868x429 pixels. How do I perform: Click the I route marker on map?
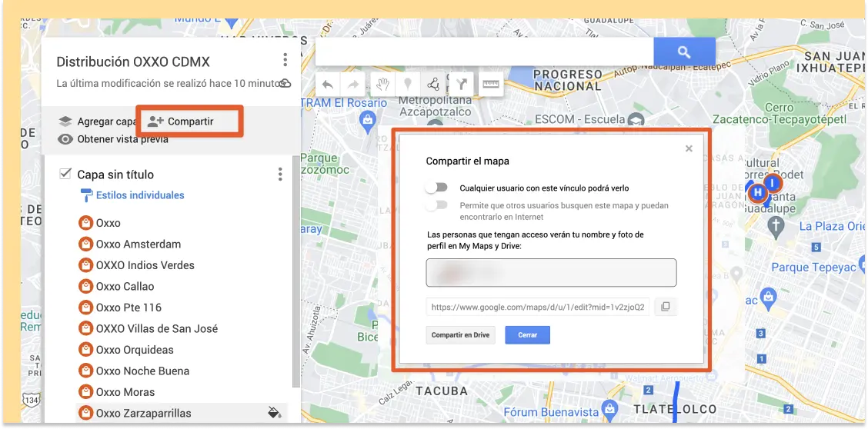[x=773, y=182]
